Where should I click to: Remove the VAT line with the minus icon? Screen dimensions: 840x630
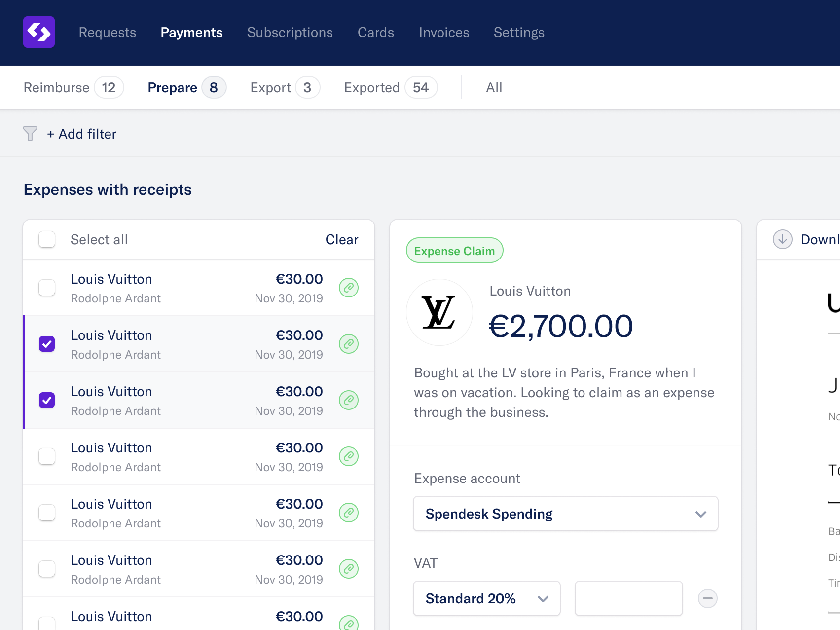[x=708, y=598]
